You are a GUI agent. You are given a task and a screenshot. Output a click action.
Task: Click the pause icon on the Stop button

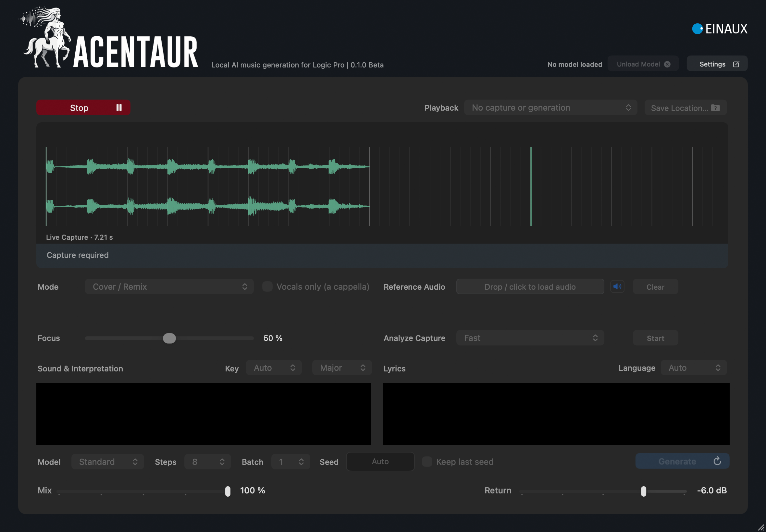[119, 108]
